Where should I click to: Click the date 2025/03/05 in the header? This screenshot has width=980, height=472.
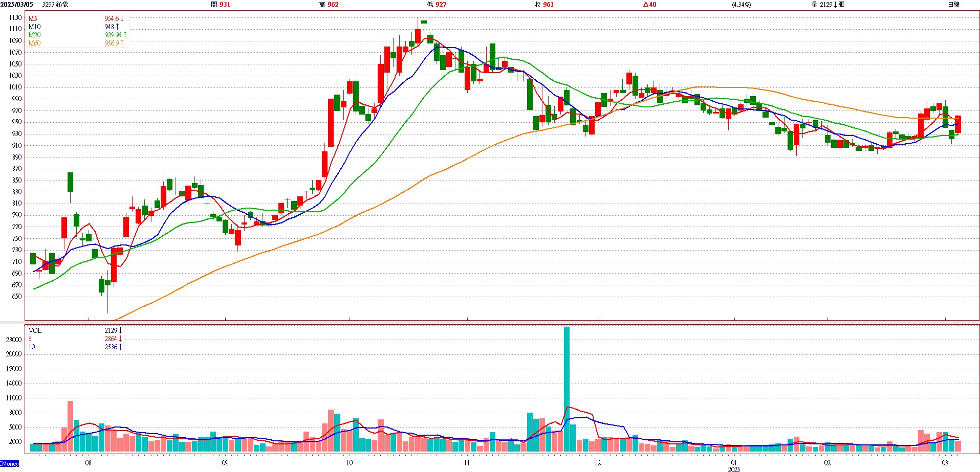tap(17, 5)
